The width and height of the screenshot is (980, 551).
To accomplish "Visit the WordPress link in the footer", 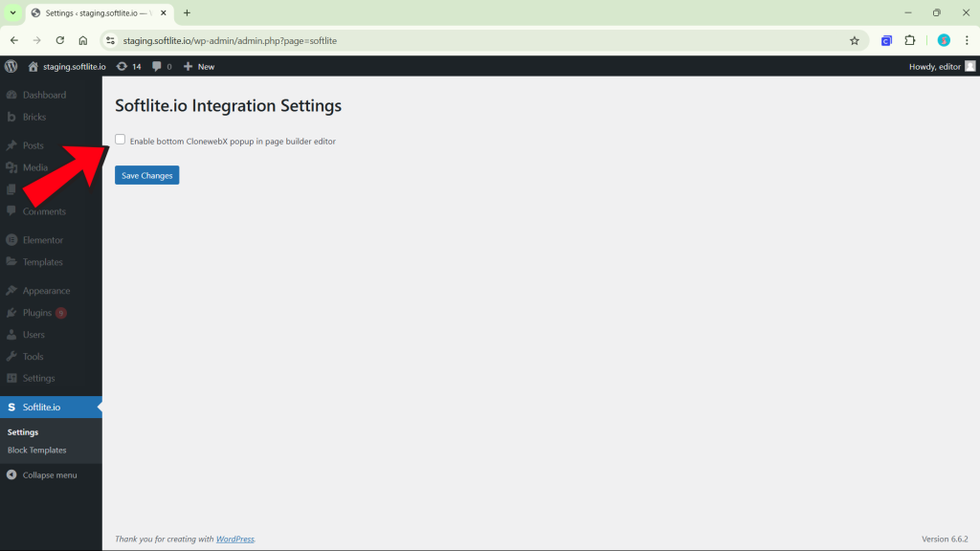I will click(234, 539).
